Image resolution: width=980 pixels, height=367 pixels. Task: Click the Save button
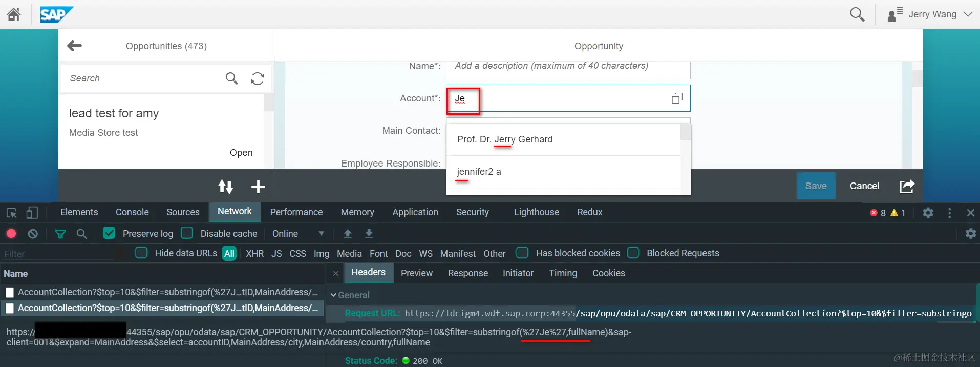point(816,186)
